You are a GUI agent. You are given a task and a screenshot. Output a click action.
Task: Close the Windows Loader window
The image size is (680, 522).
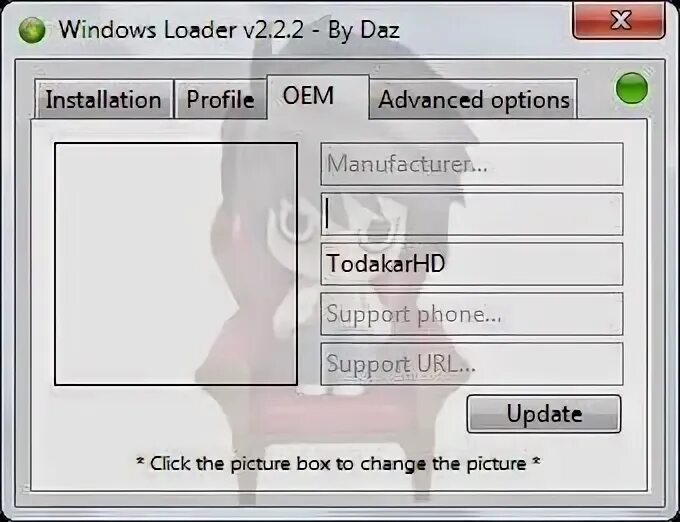click(619, 21)
